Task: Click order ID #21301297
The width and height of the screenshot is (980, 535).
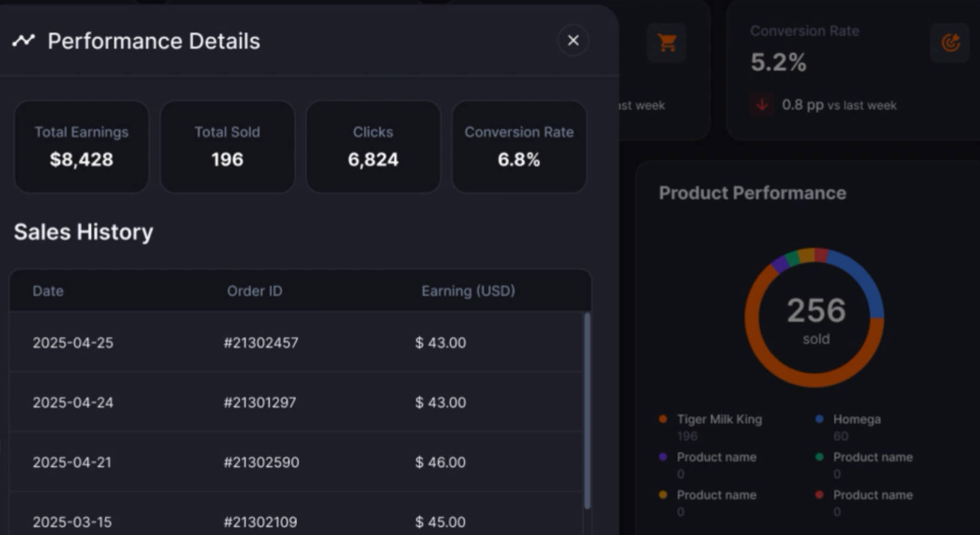Action: pos(260,402)
